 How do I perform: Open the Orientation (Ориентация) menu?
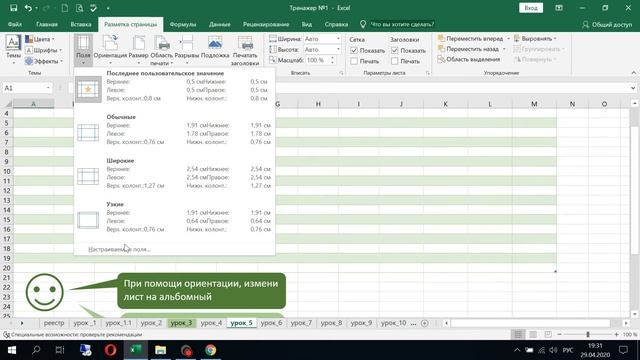tap(110, 50)
